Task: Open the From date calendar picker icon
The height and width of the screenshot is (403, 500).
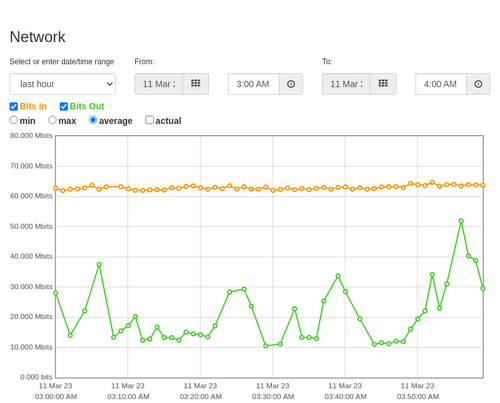Action: pyautogui.click(x=196, y=84)
